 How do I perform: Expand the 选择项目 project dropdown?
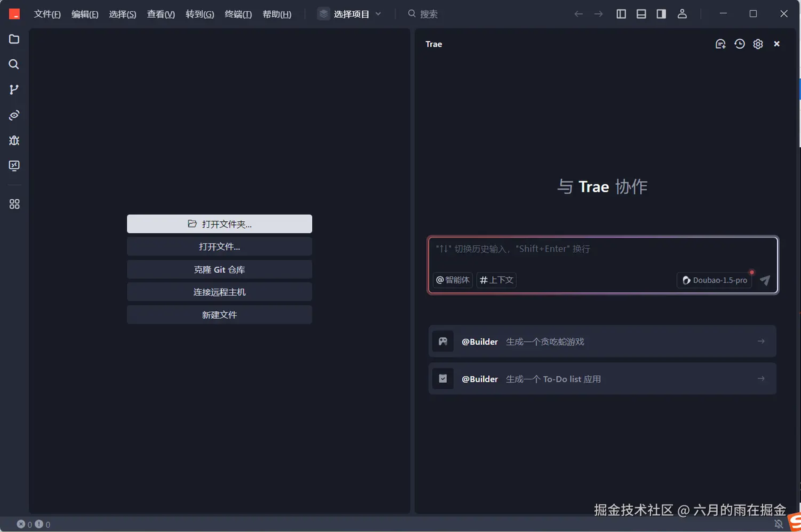pos(350,14)
